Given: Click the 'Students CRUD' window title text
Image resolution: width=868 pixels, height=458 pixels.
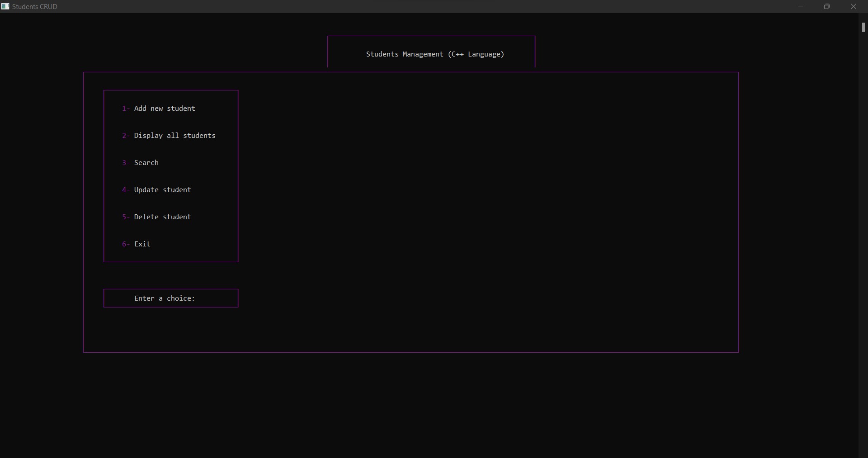Looking at the screenshot, I should click(35, 7).
